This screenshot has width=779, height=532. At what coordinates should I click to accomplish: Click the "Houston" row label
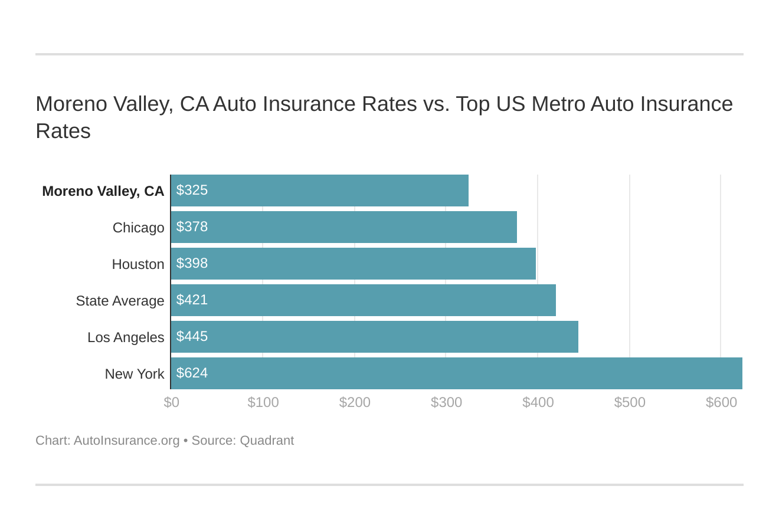tap(138, 264)
